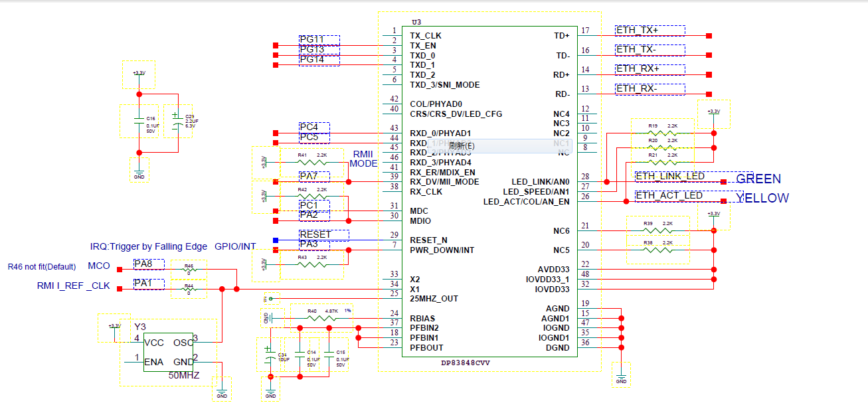
Task: Select the GND symbol below capacitor C34
Action: point(270,390)
